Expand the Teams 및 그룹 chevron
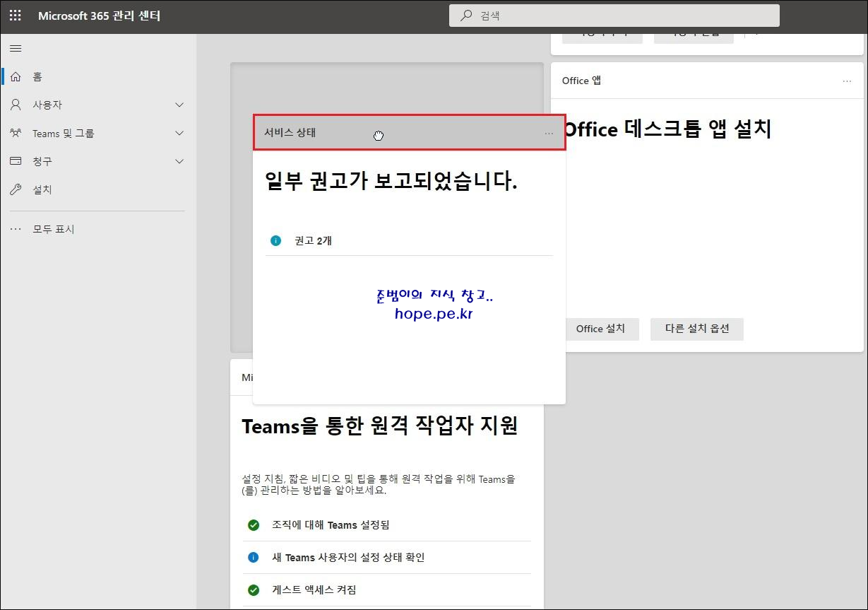 pos(179,133)
